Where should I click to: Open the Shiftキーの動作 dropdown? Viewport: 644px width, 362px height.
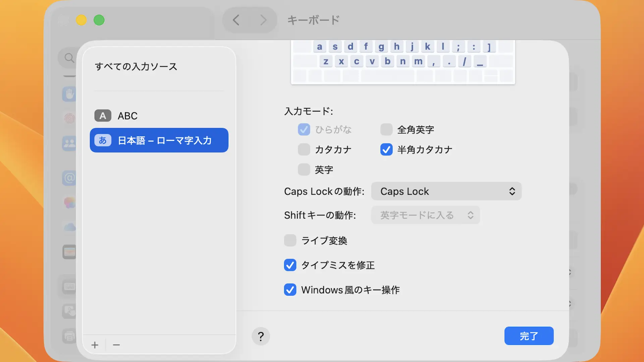[x=425, y=215]
